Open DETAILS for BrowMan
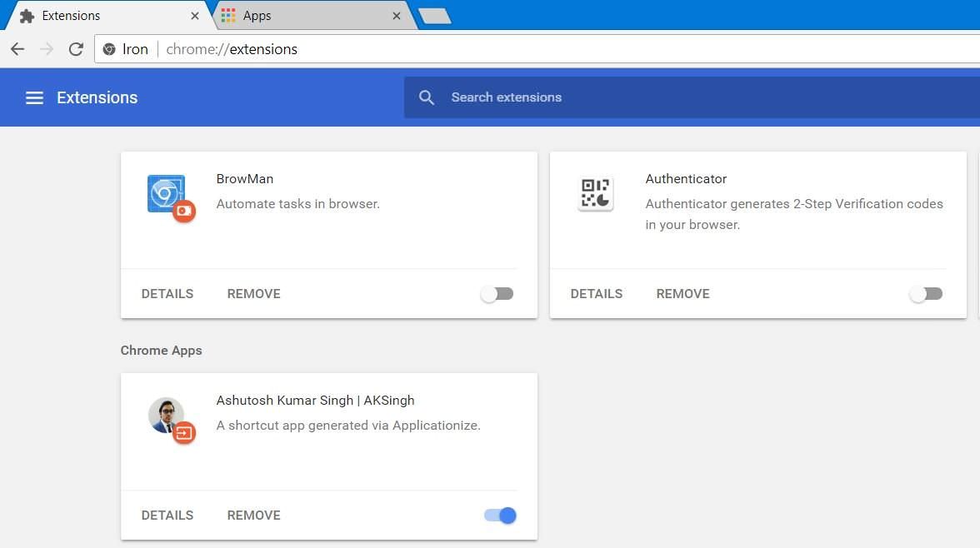This screenshot has width=980, height=548. 167,294
